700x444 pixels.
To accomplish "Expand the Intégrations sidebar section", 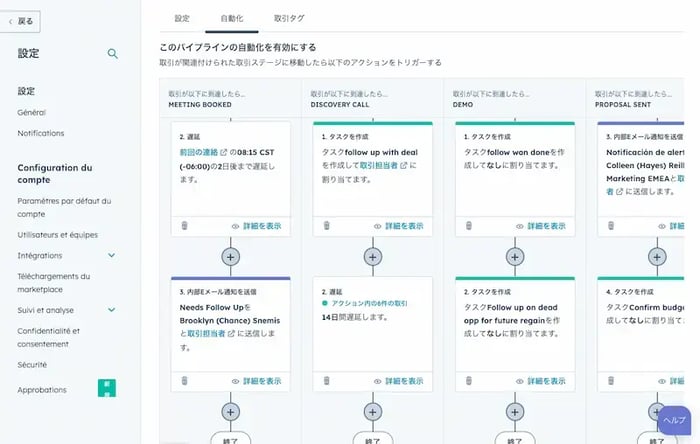I will point(112,255).
